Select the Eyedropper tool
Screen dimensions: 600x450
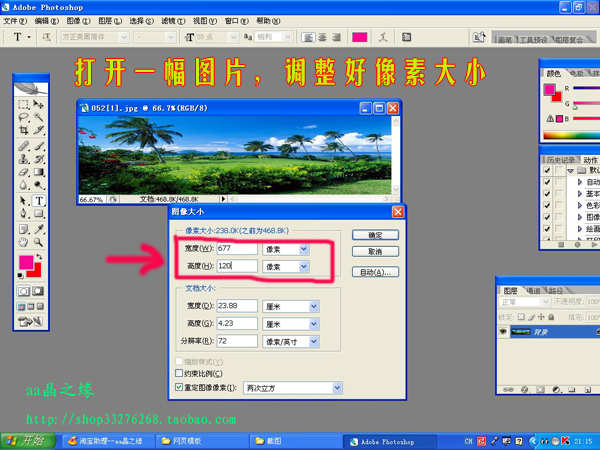click(38, 229)
